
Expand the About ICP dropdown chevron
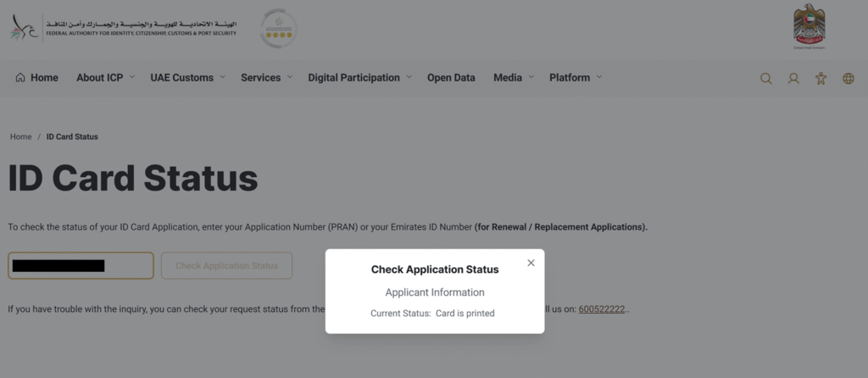(x=132, y=77)
